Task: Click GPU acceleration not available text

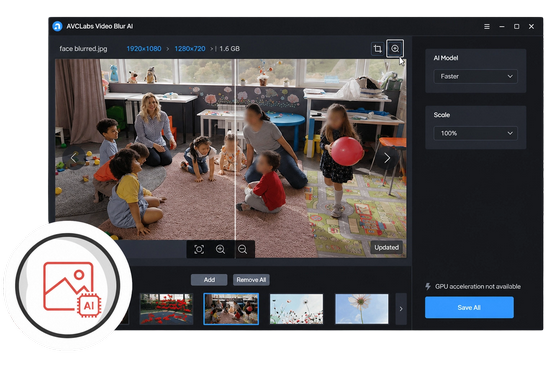Action: (478, 287)
